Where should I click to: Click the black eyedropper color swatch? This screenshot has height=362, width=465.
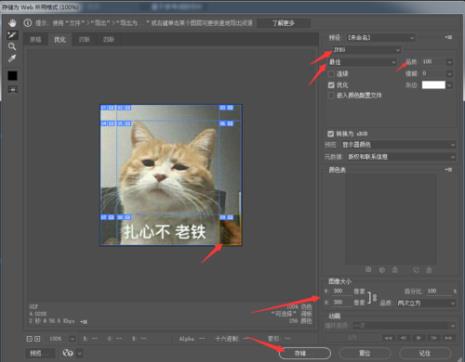pos(12,76)
